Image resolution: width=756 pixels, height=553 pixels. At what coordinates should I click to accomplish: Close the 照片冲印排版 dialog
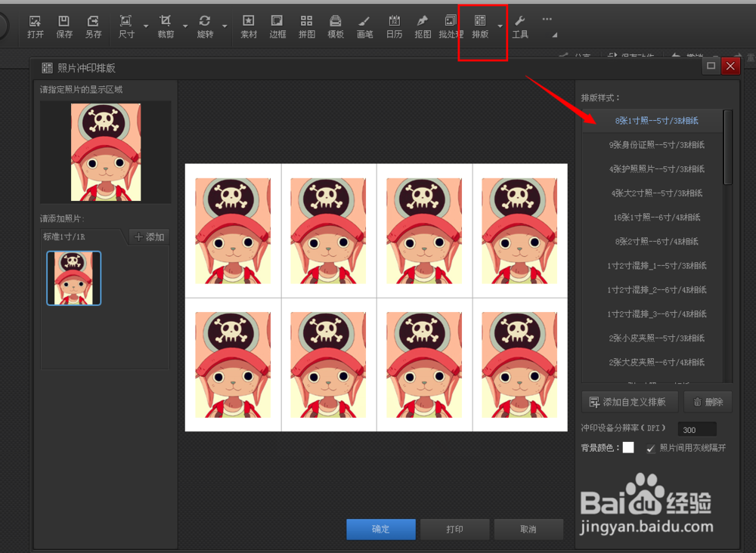tap(730, 66)
